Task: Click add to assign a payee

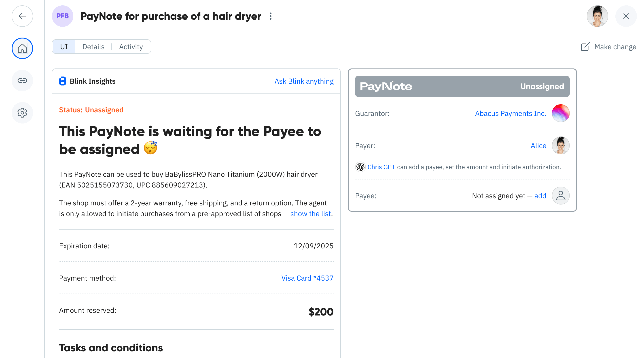Action: point(540,196)
